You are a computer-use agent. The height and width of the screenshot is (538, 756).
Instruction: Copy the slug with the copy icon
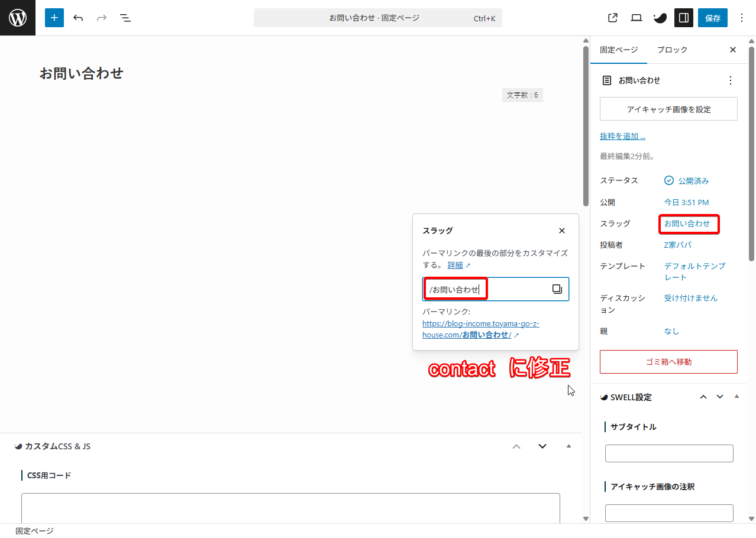[557, 289]
